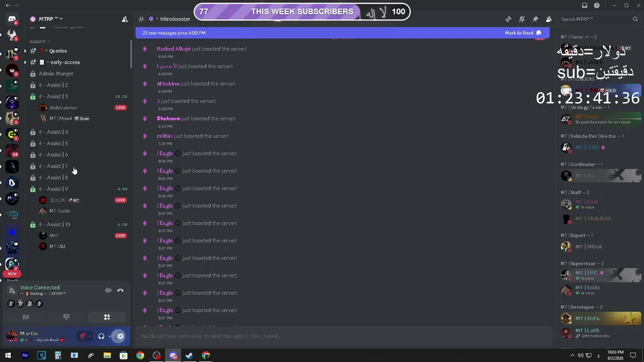Open the Threads icon in channel header

(508, 19)
